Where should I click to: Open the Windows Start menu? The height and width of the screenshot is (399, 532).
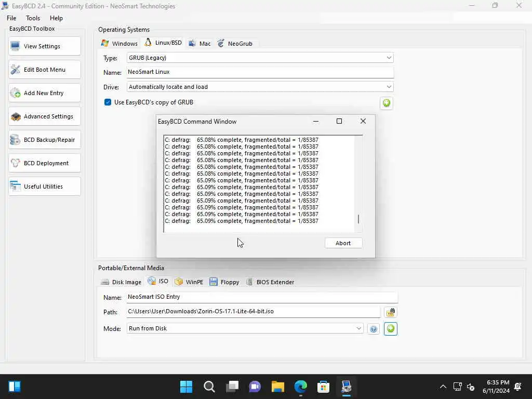coord(186,387)
